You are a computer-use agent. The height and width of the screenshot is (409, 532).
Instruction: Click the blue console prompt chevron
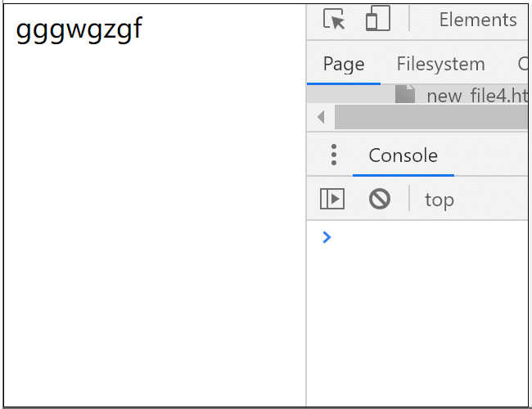coord(327,237)
